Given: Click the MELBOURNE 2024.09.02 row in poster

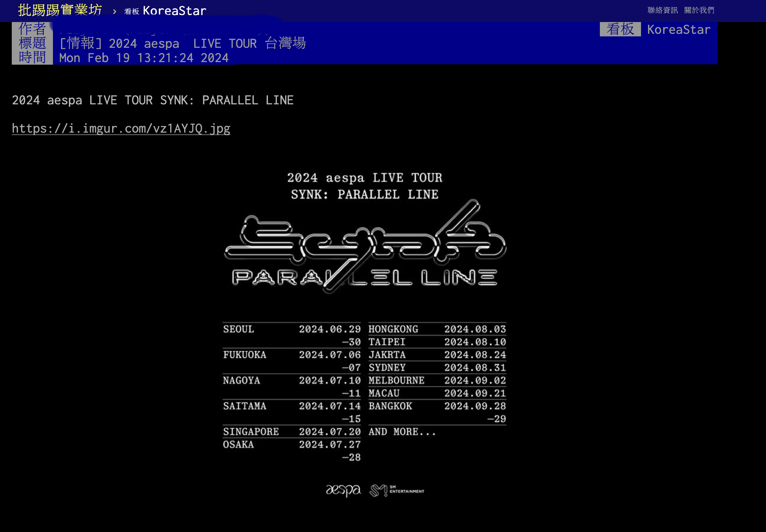Looking at the screenshot, I should [437, 381].
